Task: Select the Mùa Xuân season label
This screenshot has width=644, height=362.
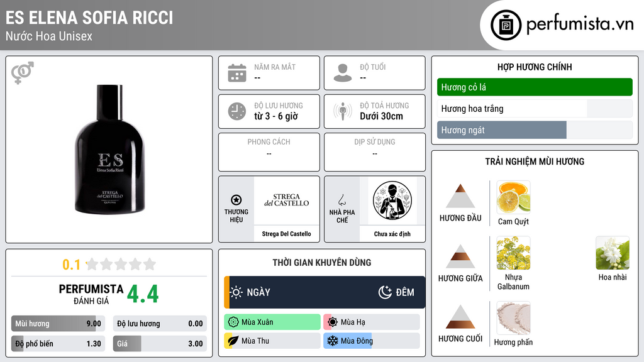Action: tap(257, 322)
